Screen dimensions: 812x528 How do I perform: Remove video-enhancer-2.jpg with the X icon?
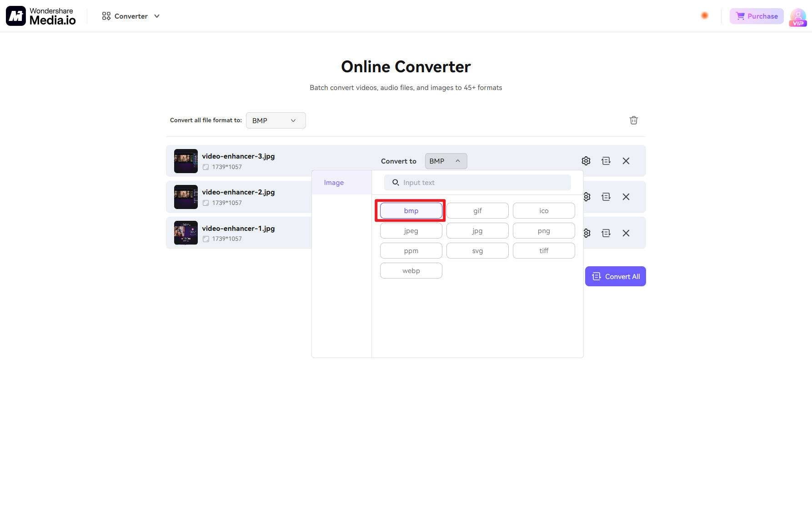point(626,197)
